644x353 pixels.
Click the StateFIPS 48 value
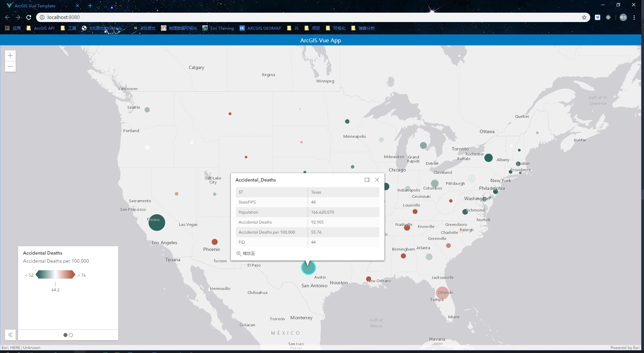tap(313, 202)
